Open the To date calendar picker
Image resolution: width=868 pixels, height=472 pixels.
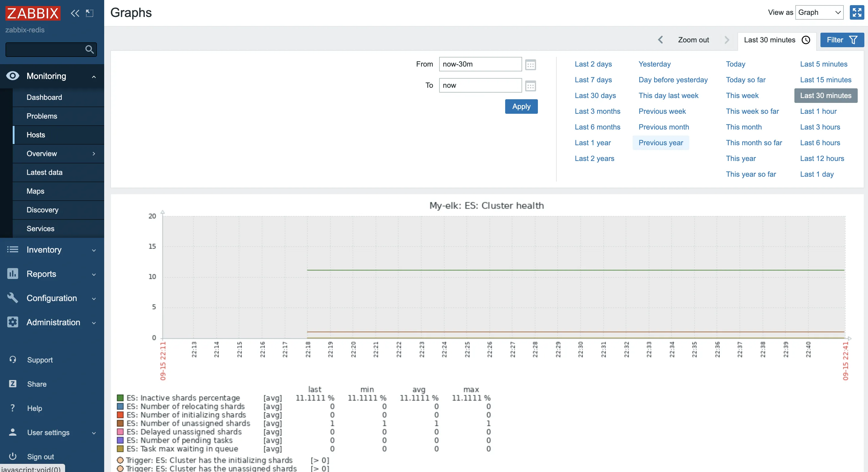point(530,86)
